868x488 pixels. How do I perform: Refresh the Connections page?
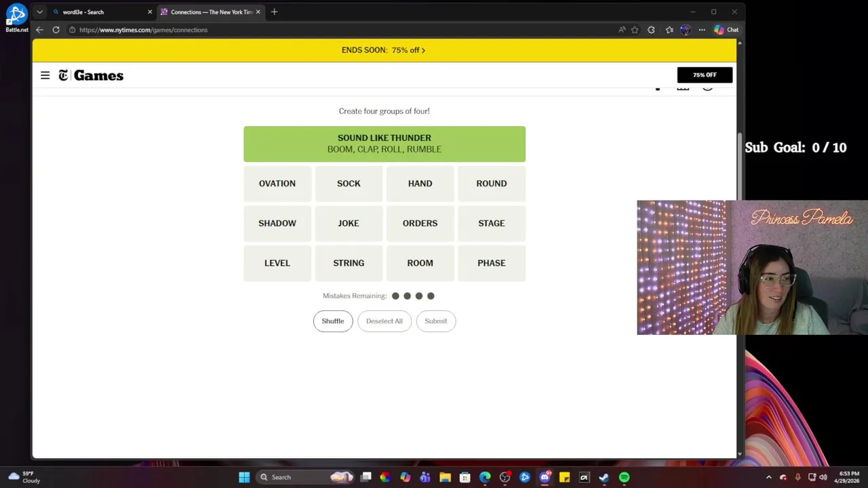coord(56,30)
